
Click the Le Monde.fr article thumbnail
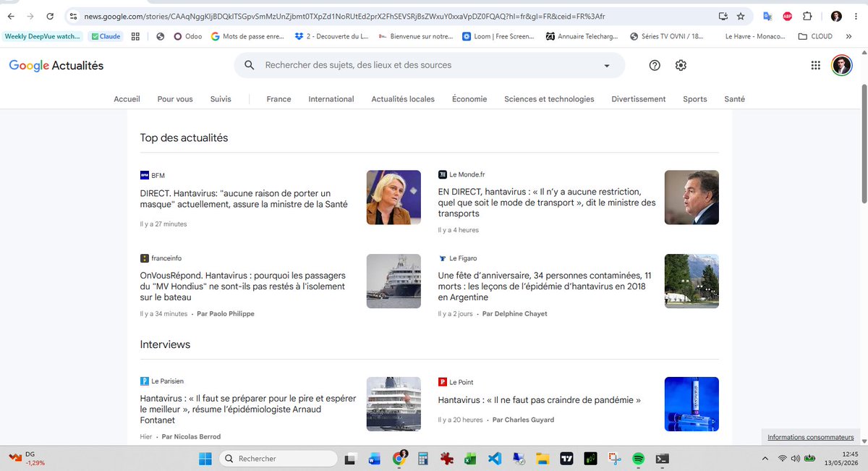(x=692, y=198)
